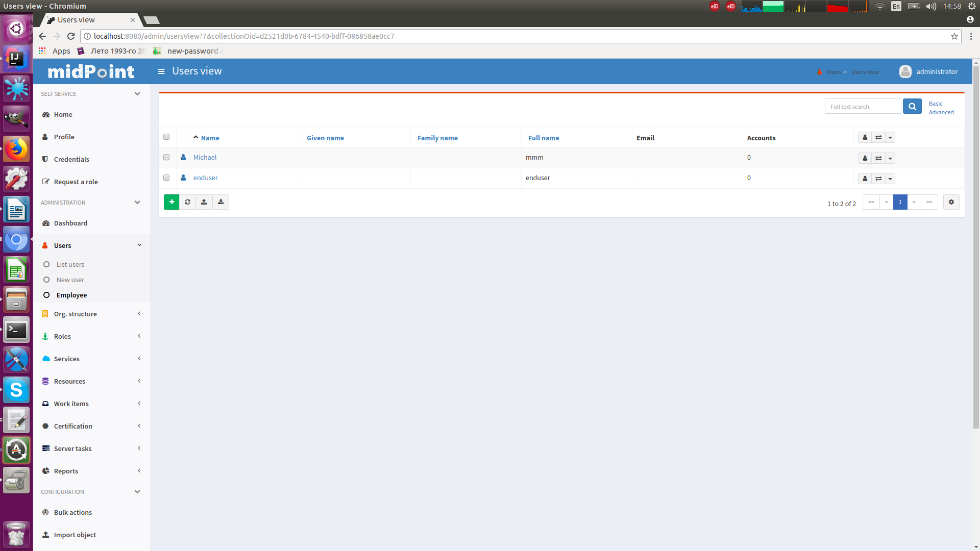The width and height of the screenshot is (980, 551).
Task: Open the dropdown caret in Michael's action bar
Action: point(891,158)
